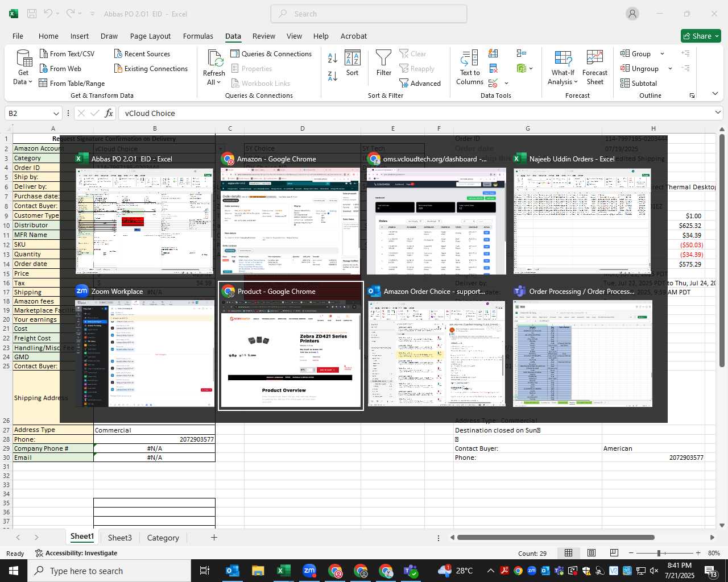728x582 pixels.
Task: Open Text to Columns wizard
Action: click(470, 68)
